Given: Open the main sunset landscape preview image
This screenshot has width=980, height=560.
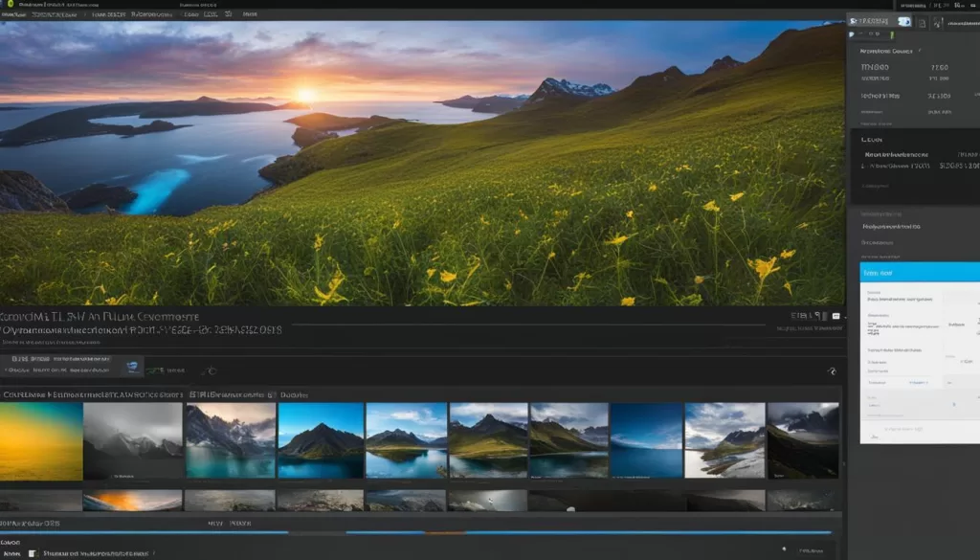Looking at the screenshot, I should point(421,163).
